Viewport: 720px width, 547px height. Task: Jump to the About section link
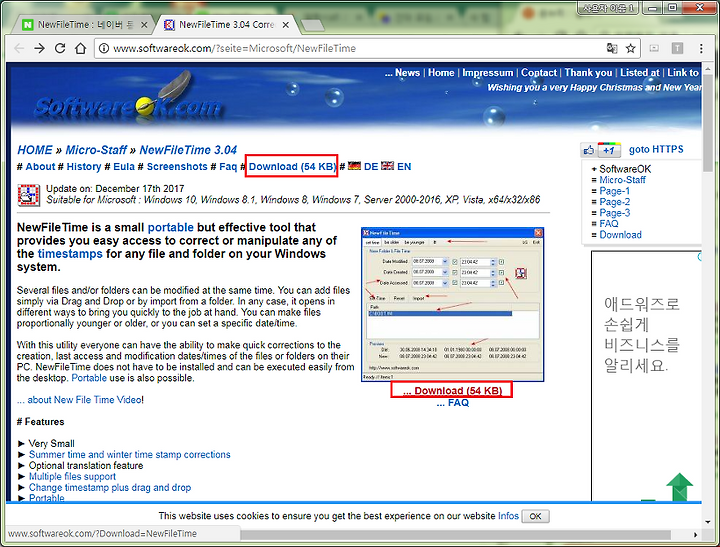pos(40,167)
